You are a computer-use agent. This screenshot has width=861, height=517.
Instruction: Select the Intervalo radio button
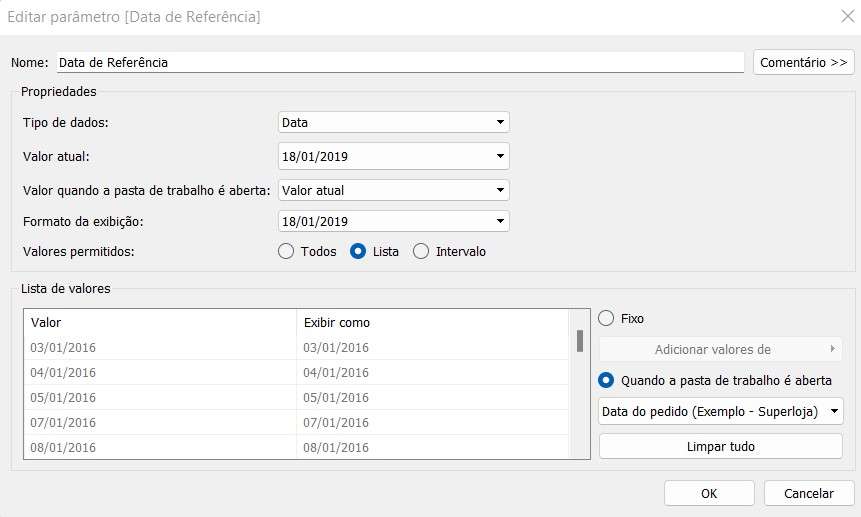coord(421,251)
